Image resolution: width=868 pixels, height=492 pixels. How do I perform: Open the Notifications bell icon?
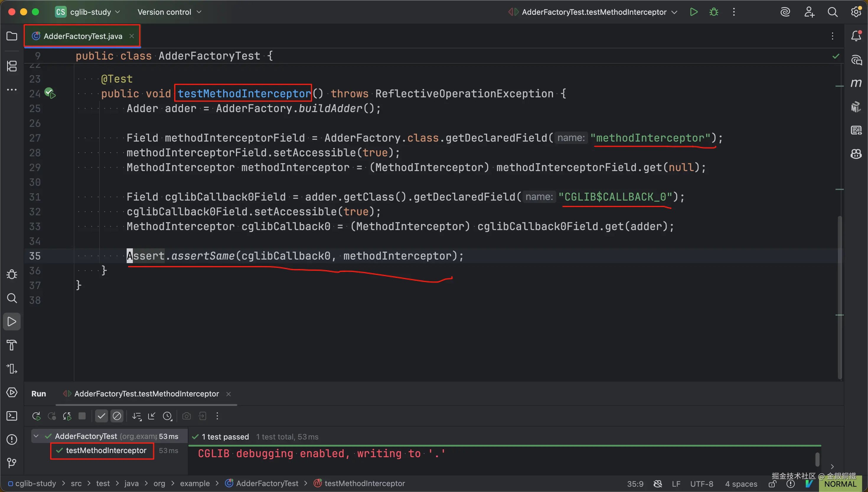point(856,36)
